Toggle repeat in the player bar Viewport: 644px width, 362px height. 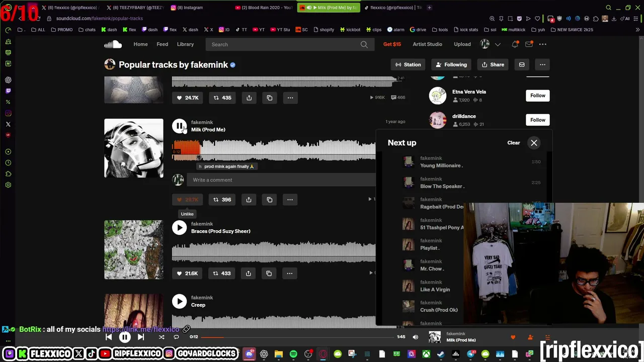tap(176, 337)
